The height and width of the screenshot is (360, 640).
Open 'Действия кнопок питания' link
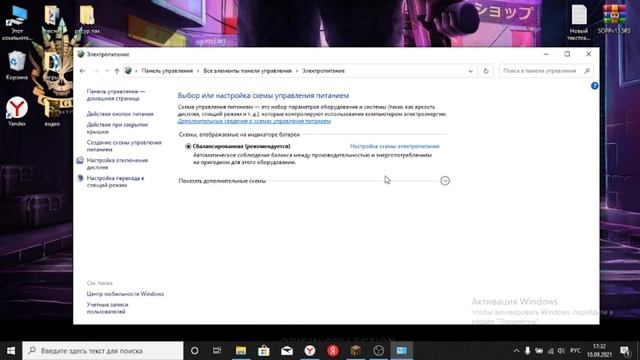tap(120, 114)
